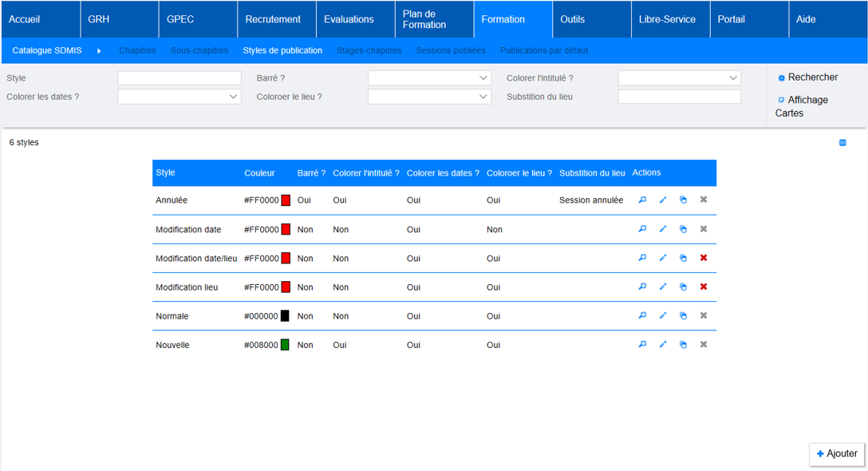Screen dimensions: 868x471
Task: Click the small table view icon above the list
Action: [x=842, y=143]
